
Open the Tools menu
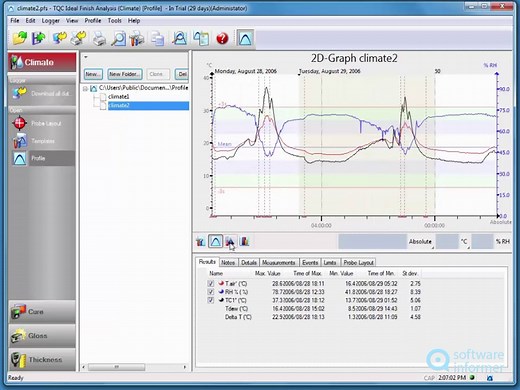[114, 21]
